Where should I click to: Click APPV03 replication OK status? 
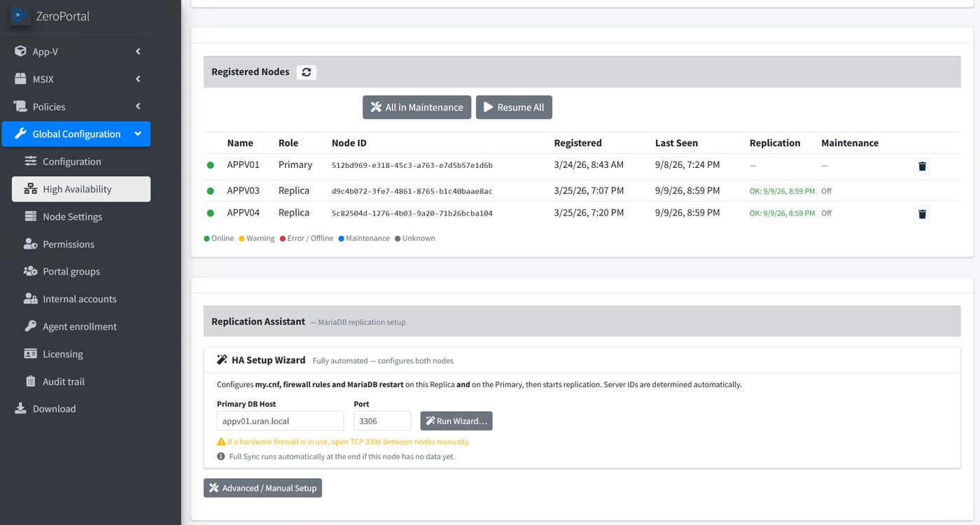[x=782, y=191]
